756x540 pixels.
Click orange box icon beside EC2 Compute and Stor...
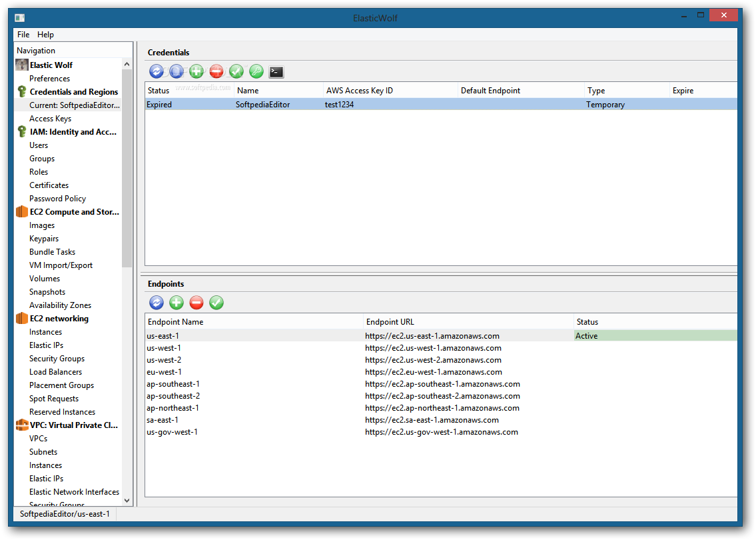pyautogui.click(x=22, y=211)
